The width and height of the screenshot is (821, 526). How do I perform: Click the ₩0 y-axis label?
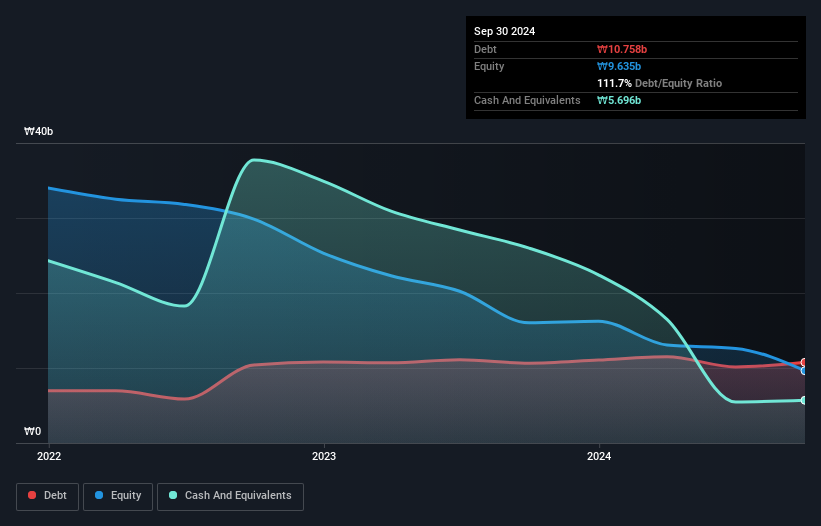pos(32,431)
